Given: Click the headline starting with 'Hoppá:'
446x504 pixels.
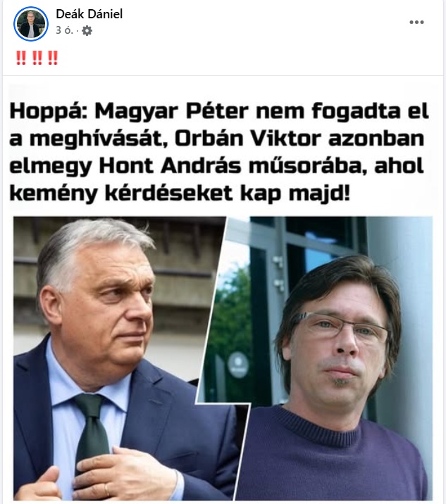Looking at the screenshot, I should click(219, 152).
